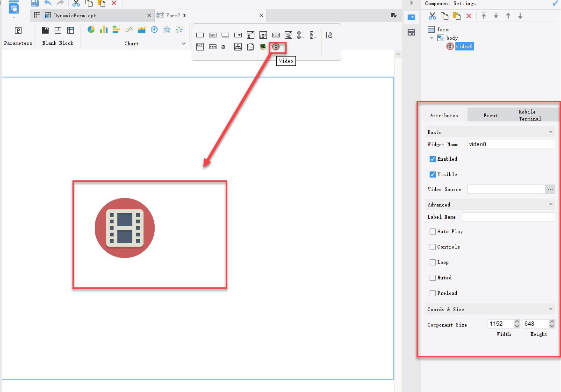561x392 pixels.
Task: Enable the Auto Play checkbox
Action: [432, 232]
